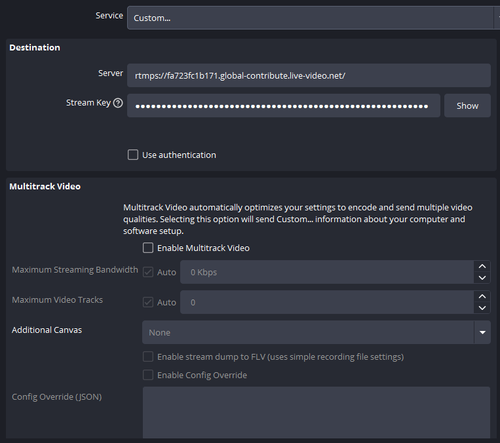Image resolution: width=500 pixels, height=443 pixels.
Task: Click the Additional Canvas label
Action: (47, 330)
